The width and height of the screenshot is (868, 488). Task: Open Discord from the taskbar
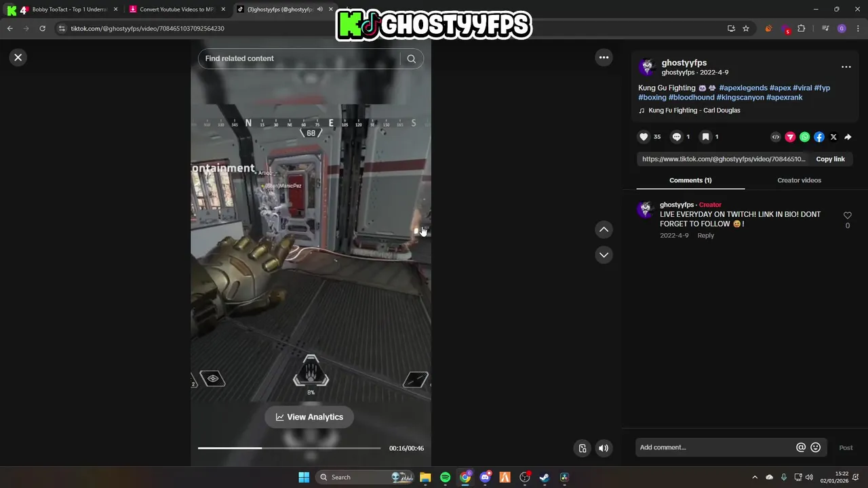click(x=485, y=477)
